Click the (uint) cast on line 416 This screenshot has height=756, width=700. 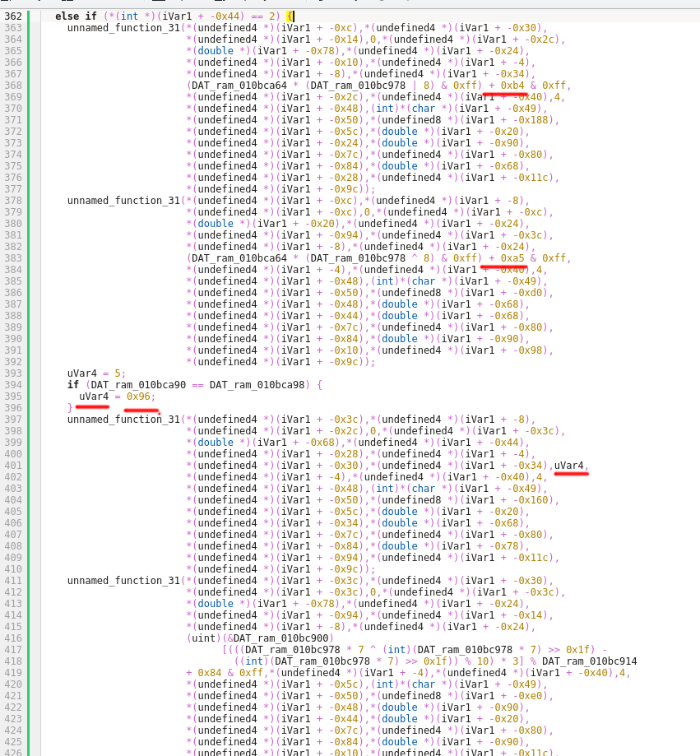point(203,638)
